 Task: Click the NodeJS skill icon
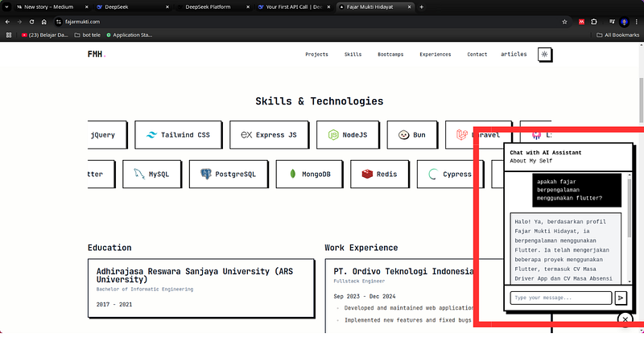(333, 134)
